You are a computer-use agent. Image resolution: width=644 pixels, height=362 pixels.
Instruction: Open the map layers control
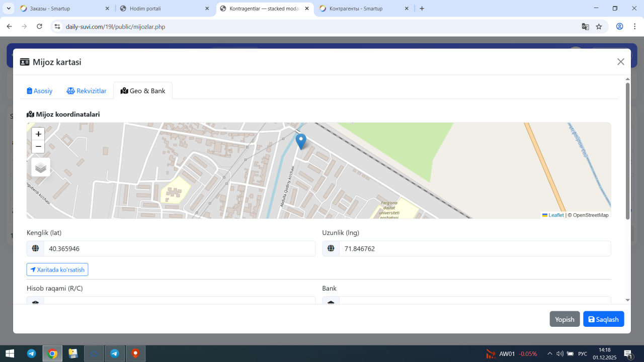(41, 167)
